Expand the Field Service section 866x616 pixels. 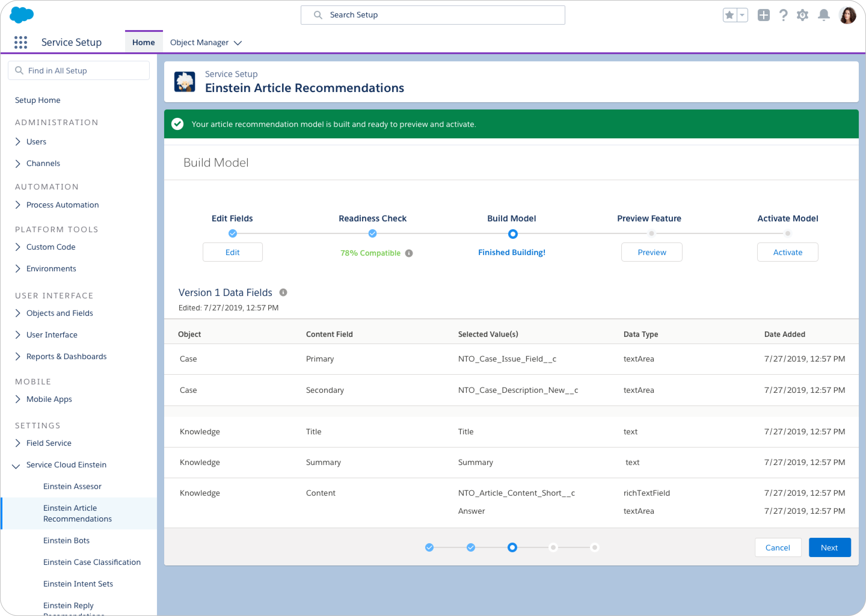click(18, 443)
